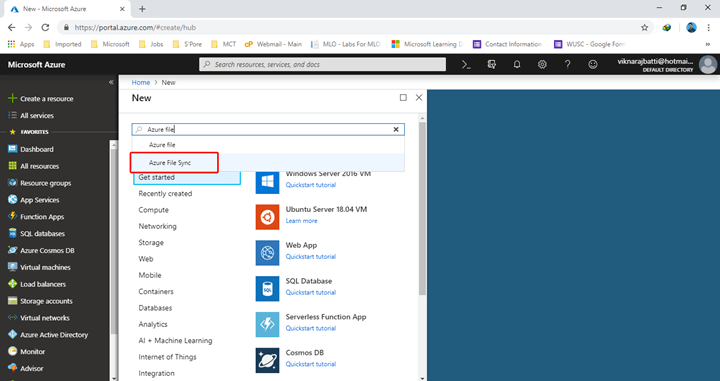Image resolution: width=720 pixels, height=381 pixels.
Task: Bookmark this page with star icon
Action: pos(645,28)
